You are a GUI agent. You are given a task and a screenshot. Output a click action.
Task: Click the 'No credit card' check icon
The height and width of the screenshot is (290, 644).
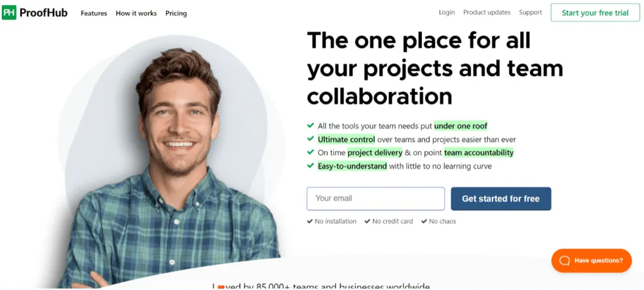pyautogui.click(x=367, y=221)
